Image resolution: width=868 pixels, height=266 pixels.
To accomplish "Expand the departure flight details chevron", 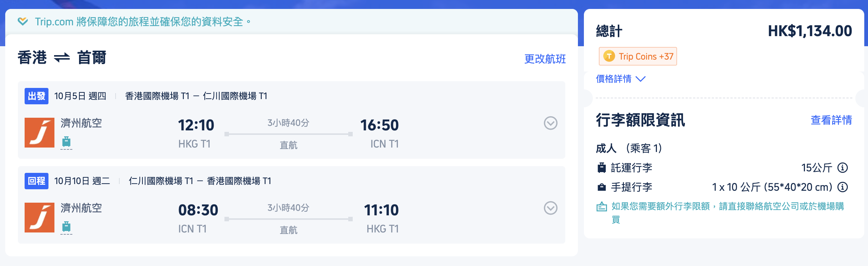I will [x=550, y=123].
